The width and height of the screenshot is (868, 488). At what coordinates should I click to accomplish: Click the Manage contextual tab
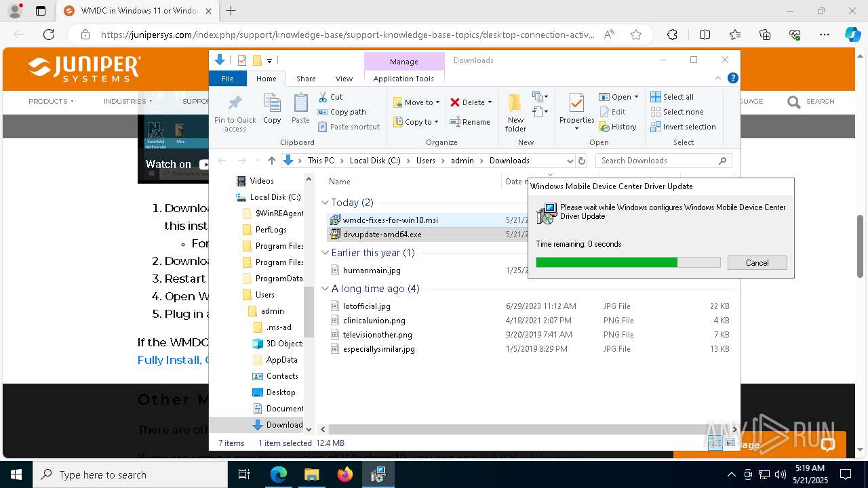(x=404, y=62)
